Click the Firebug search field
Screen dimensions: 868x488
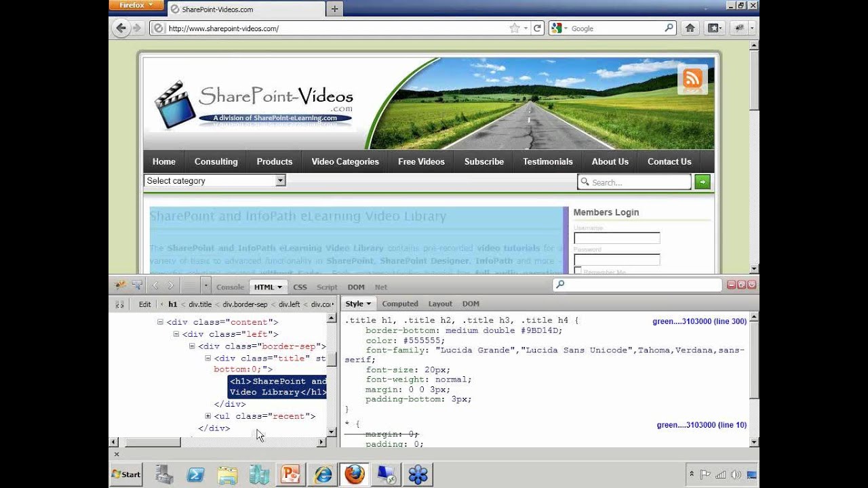coord(637,285)
